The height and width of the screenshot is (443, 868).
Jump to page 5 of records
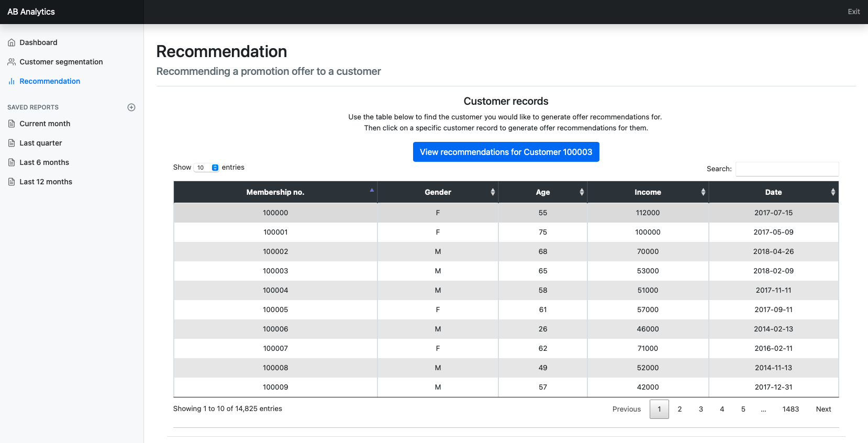(743, 409)
